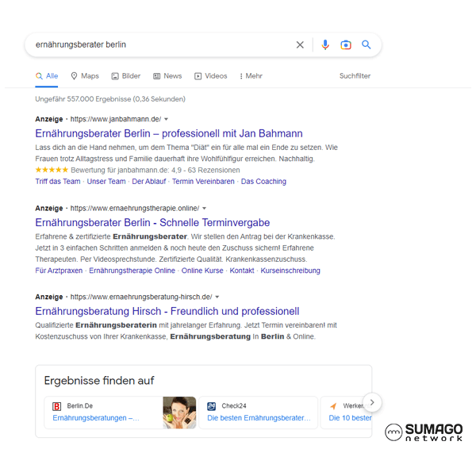Open Ernährungsberatung Hirsch ad title
The image size is (476, 476).
point(167,311)
